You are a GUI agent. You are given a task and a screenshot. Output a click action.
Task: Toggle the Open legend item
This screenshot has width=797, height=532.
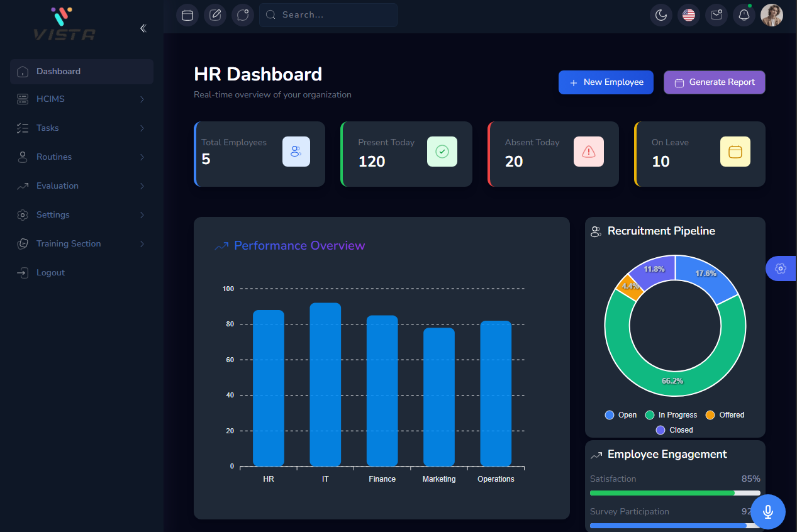[620, 415]
